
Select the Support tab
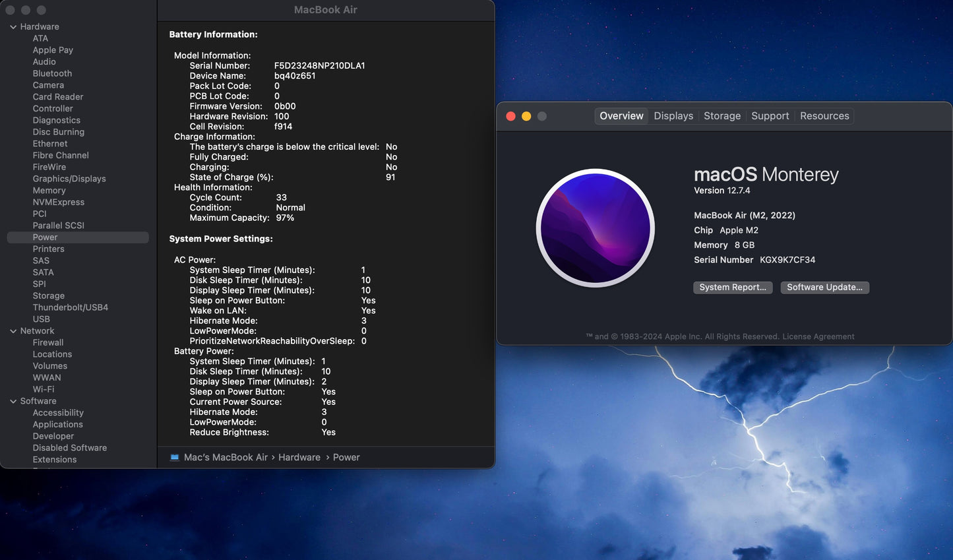[770, 116]
